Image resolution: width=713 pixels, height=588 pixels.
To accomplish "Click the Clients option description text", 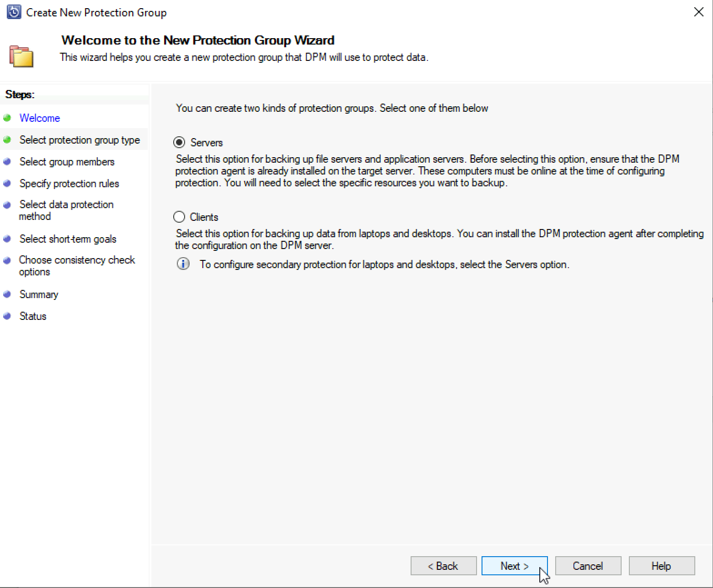I will (x=439, y=239).
